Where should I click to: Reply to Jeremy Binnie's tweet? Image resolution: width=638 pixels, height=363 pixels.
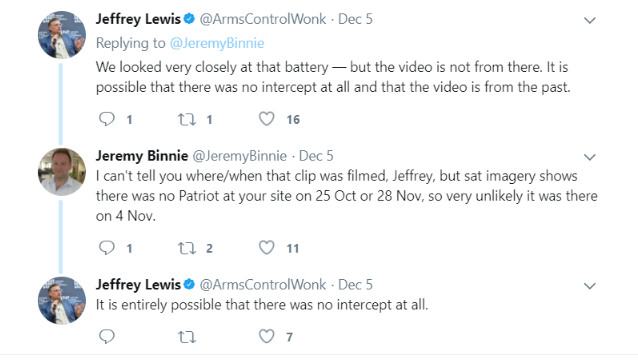point(107,247)
